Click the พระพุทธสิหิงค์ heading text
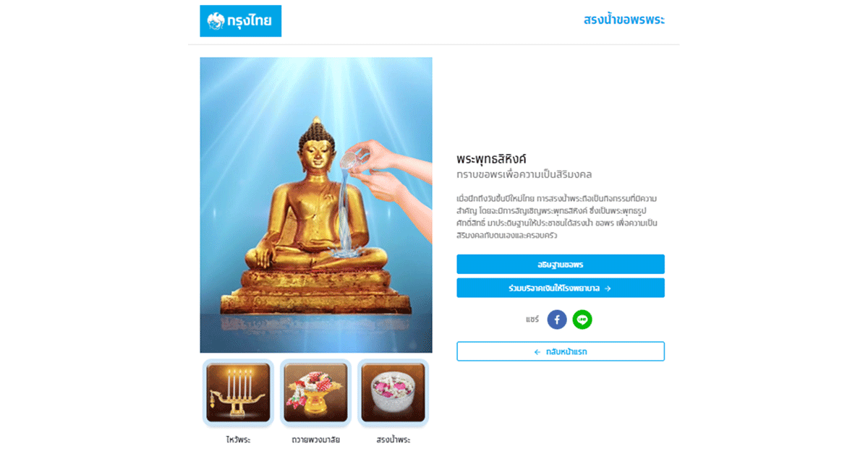Viewport: 868px width, 454px height. (491, 159)
